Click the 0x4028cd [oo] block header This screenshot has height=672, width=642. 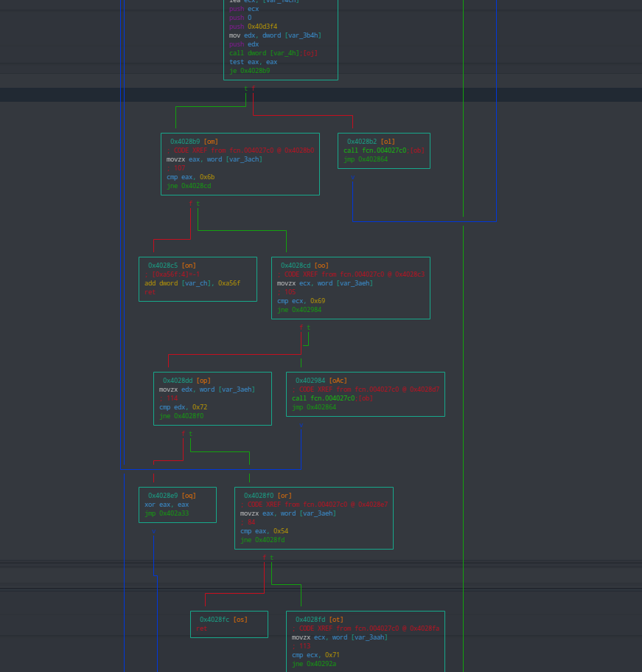point(304,266)
